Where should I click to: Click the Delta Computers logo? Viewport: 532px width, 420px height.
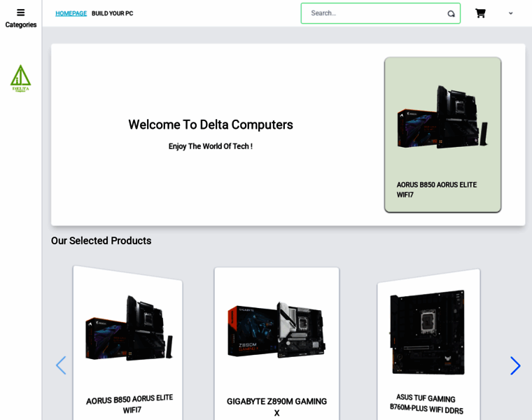21,78
